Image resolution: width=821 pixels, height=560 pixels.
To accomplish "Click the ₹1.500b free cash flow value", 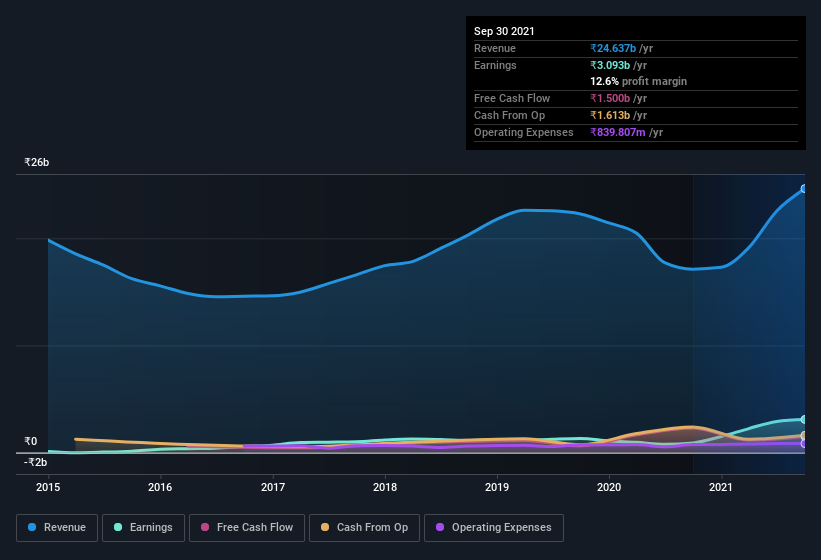I will 610,98.
